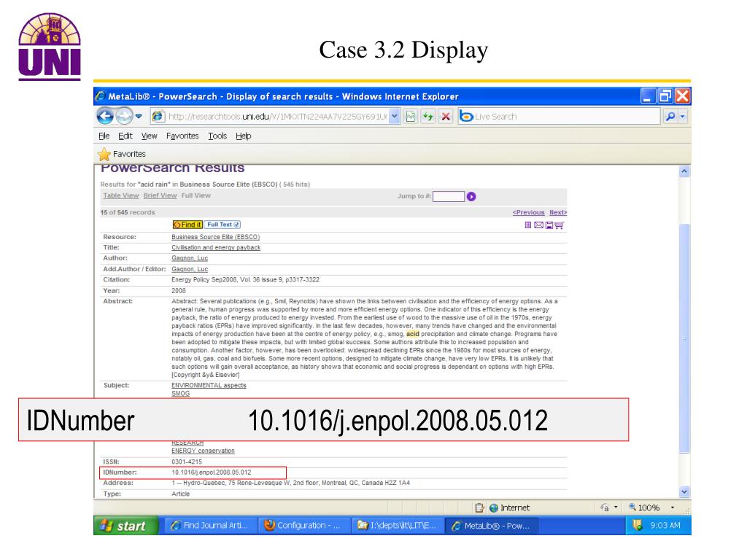Click the Full Text button
The height and width of the screenshot is (560, 747).
point(223,225)
